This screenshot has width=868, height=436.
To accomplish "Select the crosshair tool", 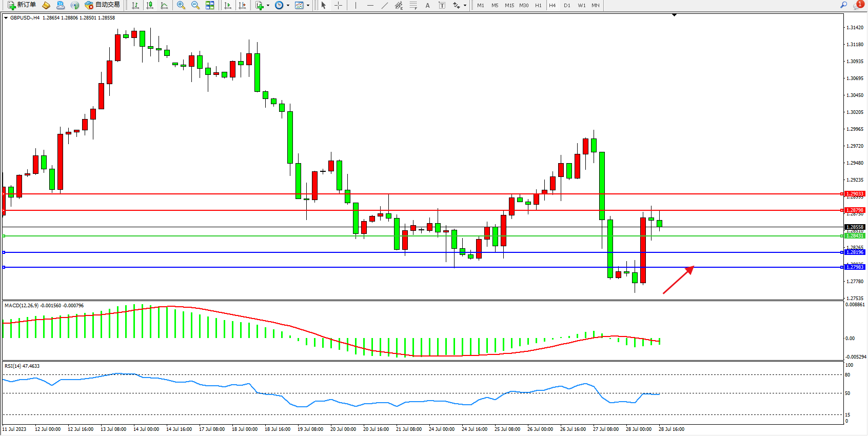I will point(339,5).
